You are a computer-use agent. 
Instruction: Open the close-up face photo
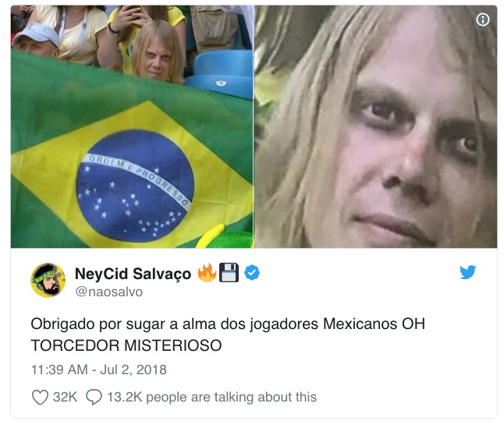pyautogui.click(x=376, y=126)
